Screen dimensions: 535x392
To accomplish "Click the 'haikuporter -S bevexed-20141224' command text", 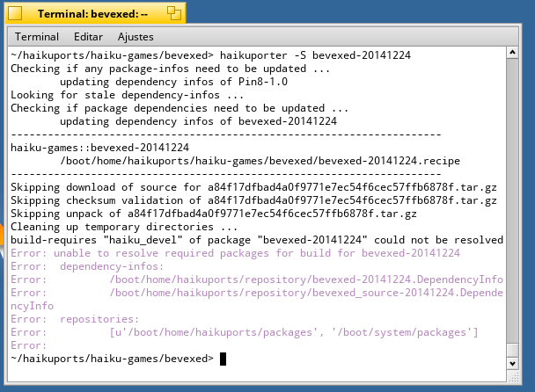I will pos(315,55).
